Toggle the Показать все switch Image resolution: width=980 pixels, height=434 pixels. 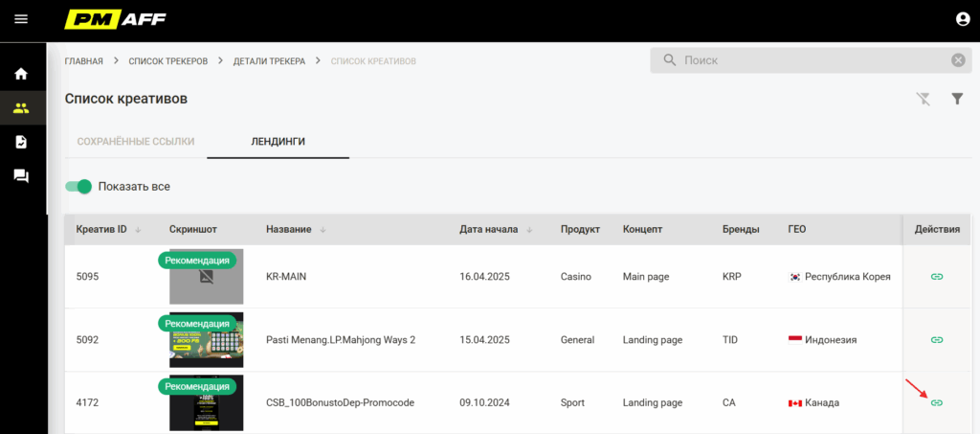tap(78, 187)
